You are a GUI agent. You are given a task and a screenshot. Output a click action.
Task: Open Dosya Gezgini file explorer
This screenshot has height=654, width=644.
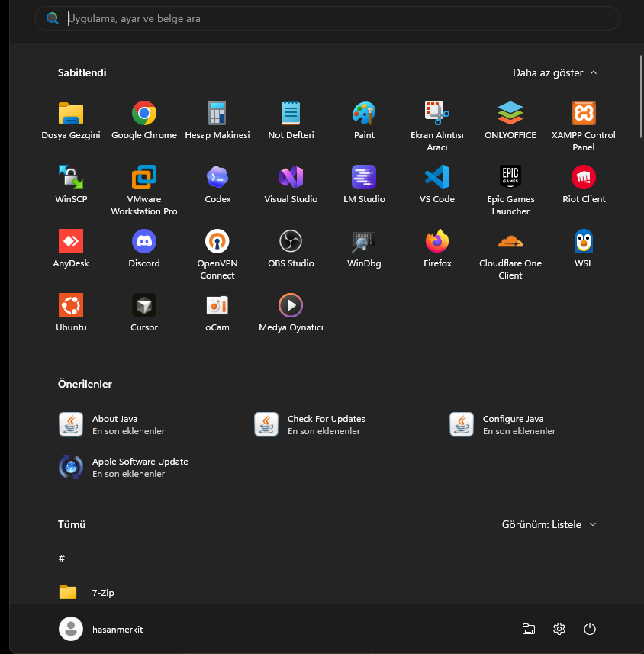coord(71,120)
